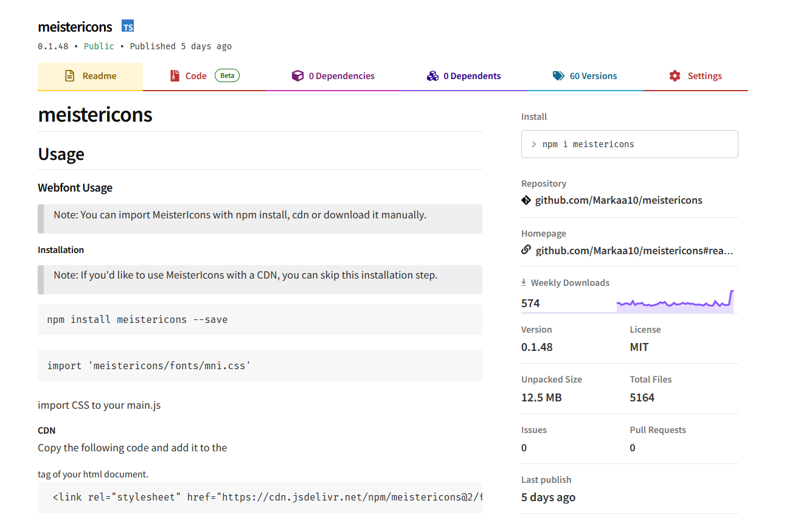Visit the homepage readme link
Image resolution: width=812 pixels, height=520 pixels.
tap(634, 251)
